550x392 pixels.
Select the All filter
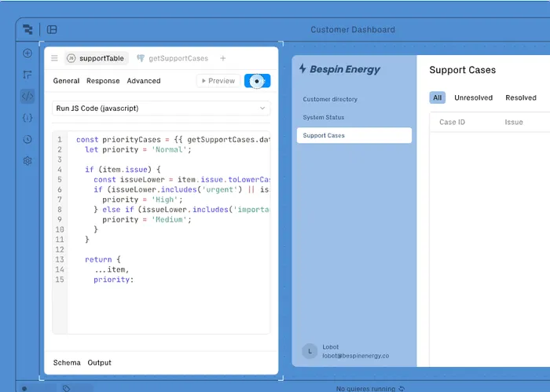[438, 98]
